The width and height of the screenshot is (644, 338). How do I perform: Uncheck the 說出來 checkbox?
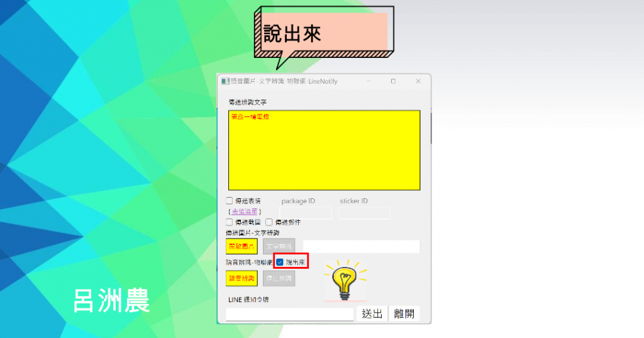pyautogui.click(x=280, y=262)
